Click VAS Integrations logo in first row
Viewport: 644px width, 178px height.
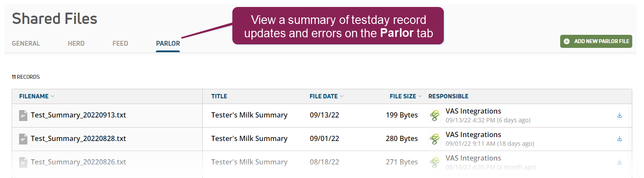(x=435, y=115)
